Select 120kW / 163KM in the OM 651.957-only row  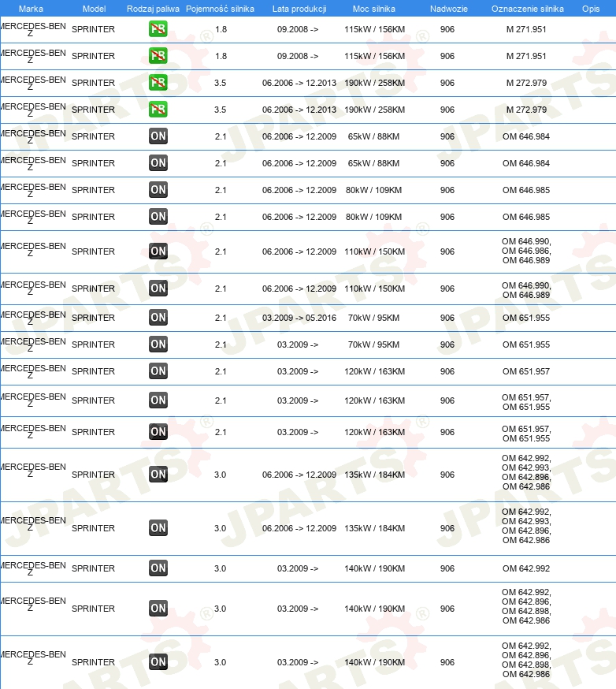coord(374,371)
